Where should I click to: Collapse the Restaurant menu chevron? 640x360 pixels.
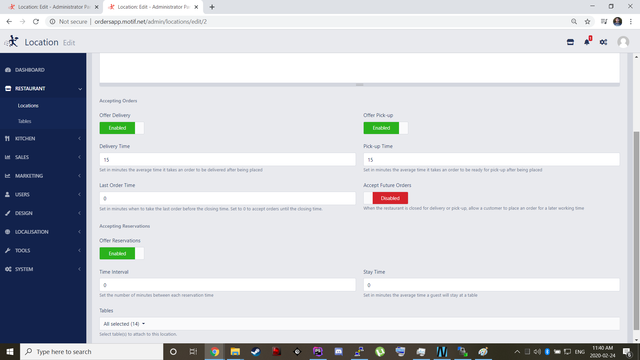tap(80, 89)
